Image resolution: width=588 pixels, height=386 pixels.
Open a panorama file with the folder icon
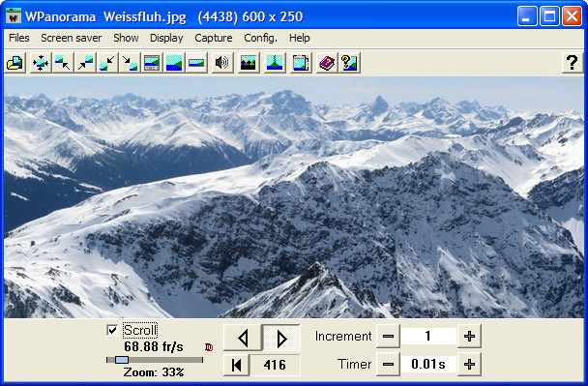pos(15,63)
